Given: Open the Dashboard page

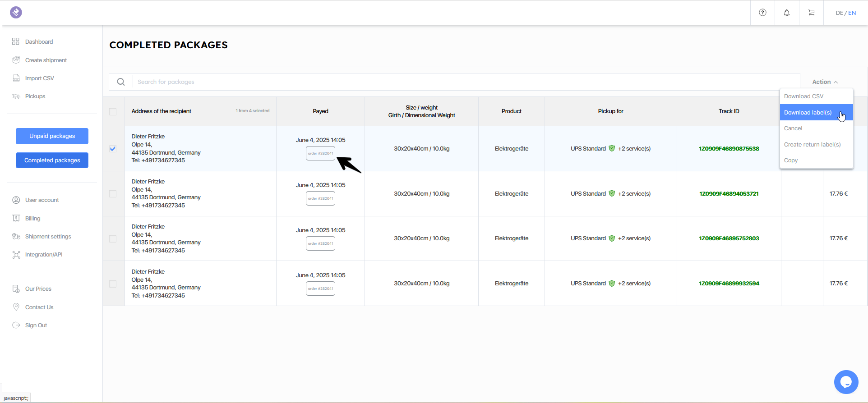Looking at the screenshot, I should [39, 41].
